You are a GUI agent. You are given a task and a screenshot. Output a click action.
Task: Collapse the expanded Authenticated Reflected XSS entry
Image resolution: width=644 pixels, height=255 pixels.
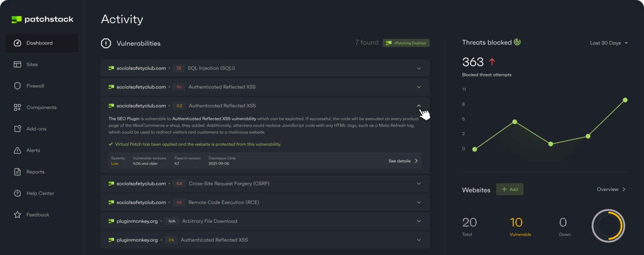tap(418, 105)
